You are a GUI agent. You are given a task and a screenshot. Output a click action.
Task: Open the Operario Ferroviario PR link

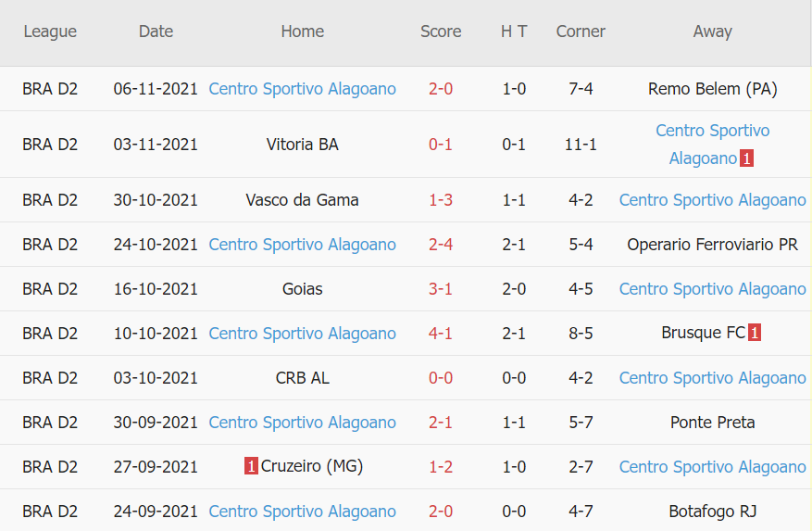coord(712,245)
